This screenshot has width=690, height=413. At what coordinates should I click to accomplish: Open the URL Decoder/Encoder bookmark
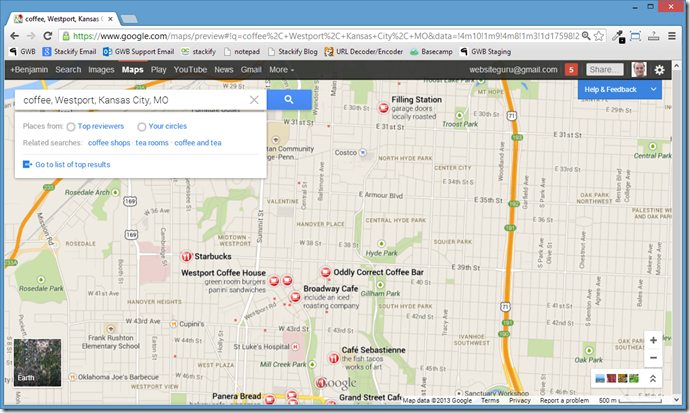click(x=364, y=51)
